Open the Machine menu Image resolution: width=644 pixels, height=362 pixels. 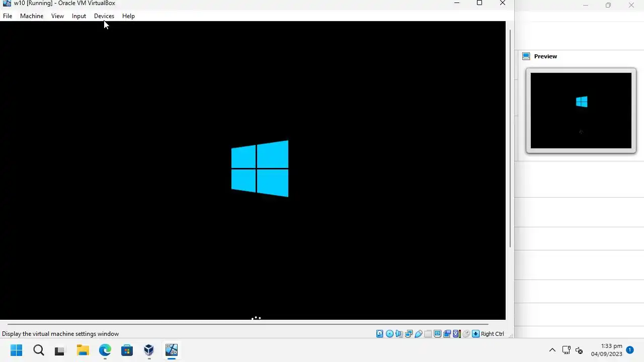pos(32,16)
